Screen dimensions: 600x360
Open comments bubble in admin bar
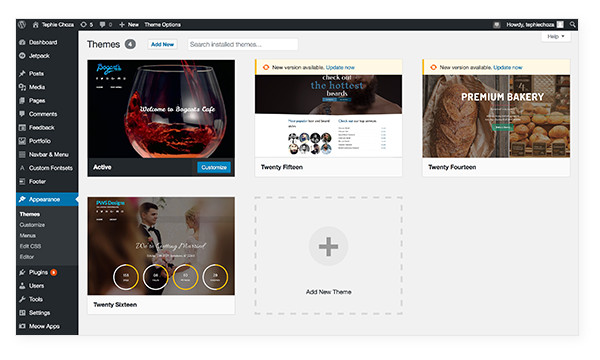[x=106, y=24]
